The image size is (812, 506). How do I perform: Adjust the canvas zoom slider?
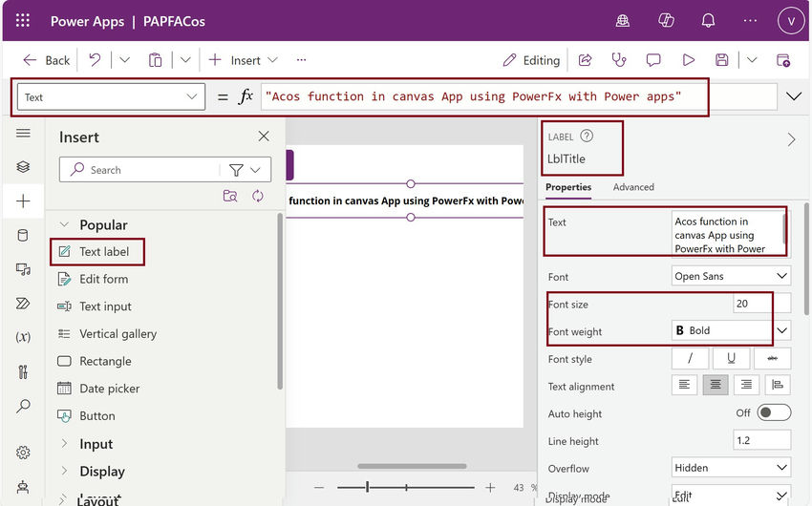(405, 487)
